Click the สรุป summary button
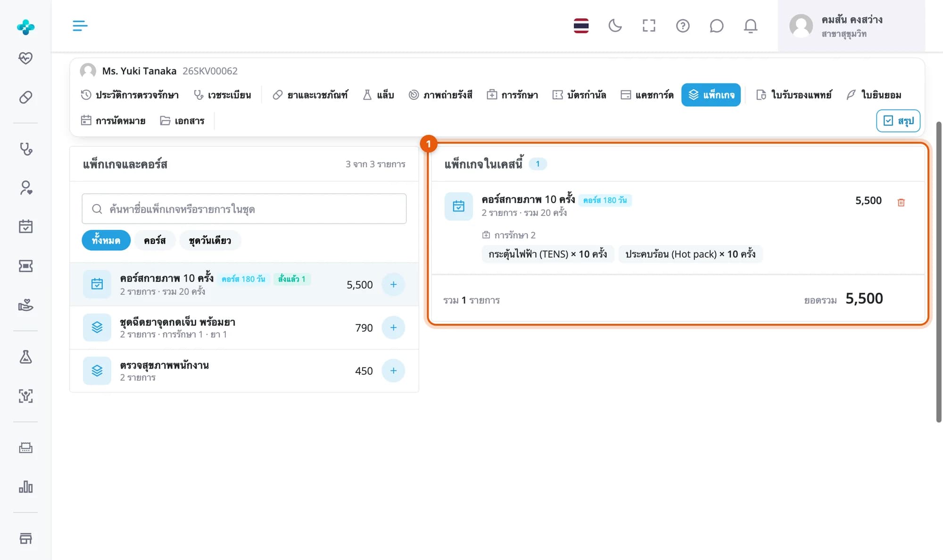Screen dimensions: 943x560 pos(898,121)
